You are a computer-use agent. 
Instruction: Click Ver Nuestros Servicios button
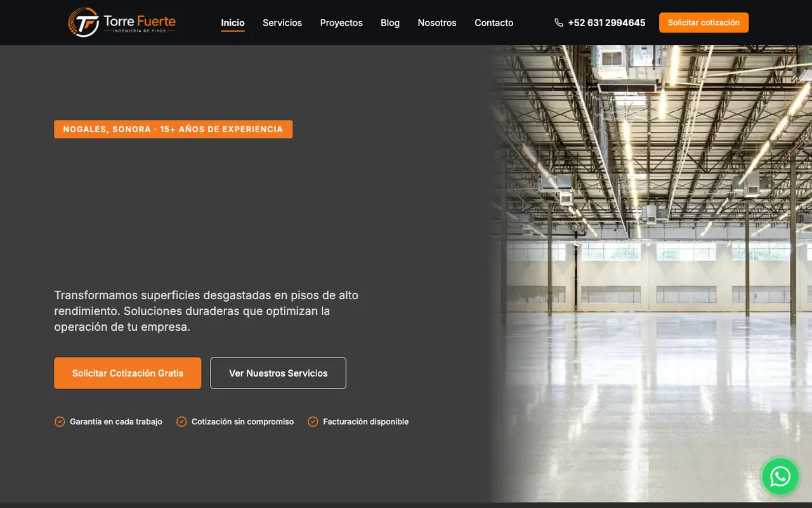point(278,373)
